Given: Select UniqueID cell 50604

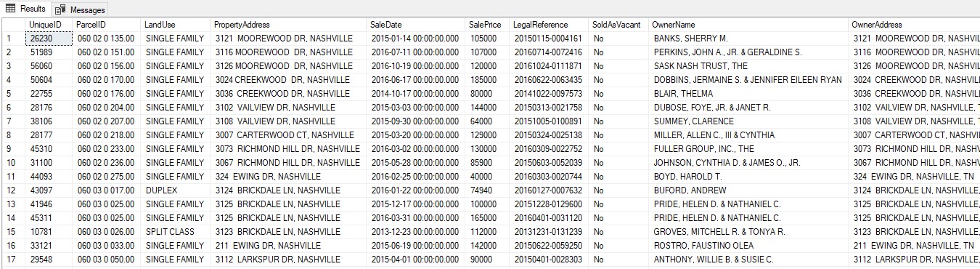Looking at the screenshot, I should point(49,80).
